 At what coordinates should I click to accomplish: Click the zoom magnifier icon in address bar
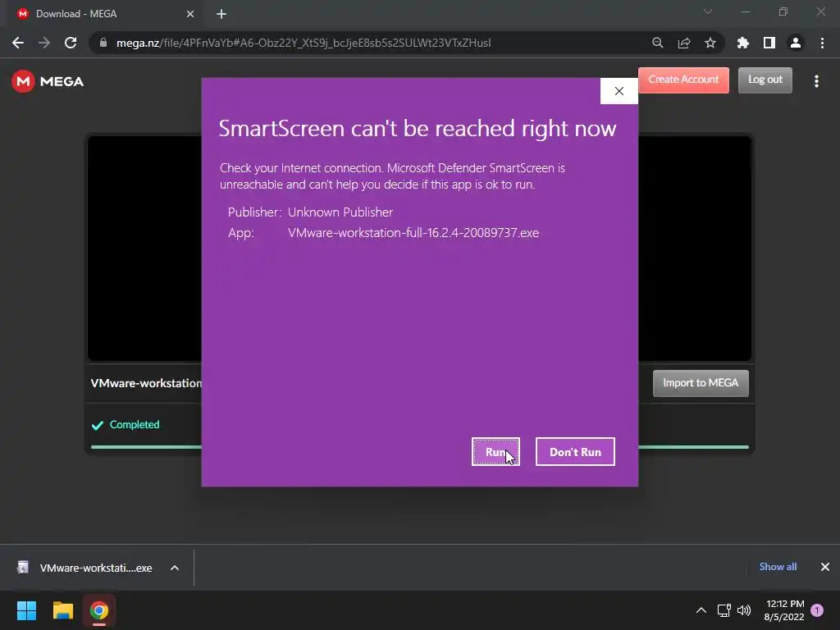coord(657,43)
